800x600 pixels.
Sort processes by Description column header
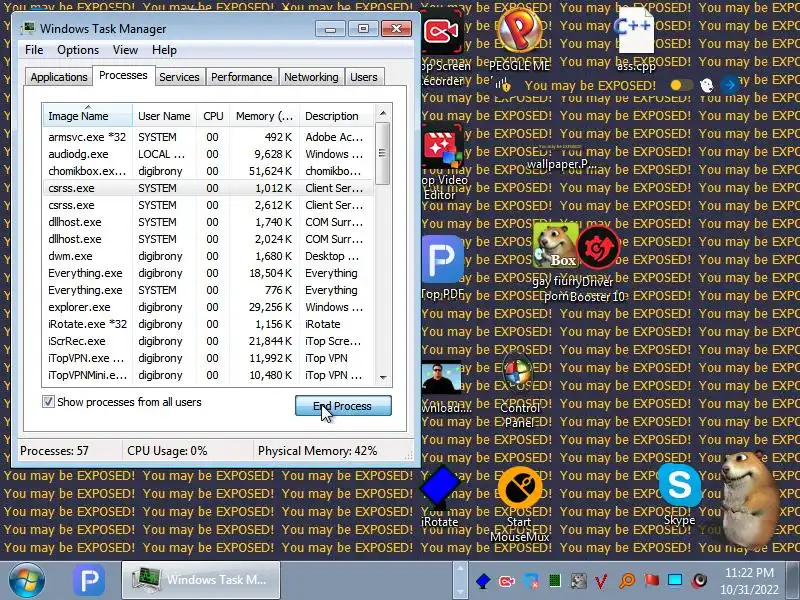[337, 116]
